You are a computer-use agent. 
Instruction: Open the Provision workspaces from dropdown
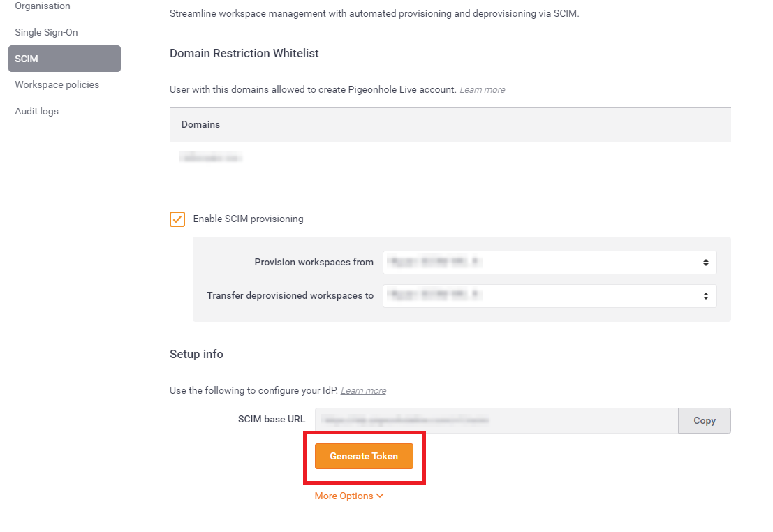click(550, 263)
